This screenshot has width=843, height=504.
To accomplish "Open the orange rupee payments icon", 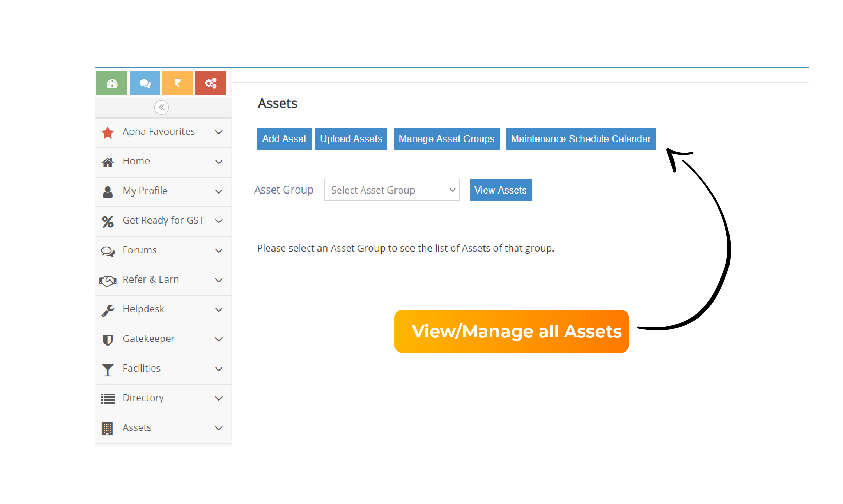I will click(x=177, y=83).
